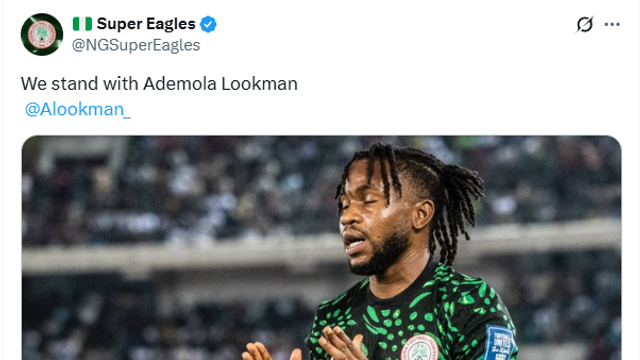This screenshot has height=360, width=640.
Task: Follow the @Alookman_ mention link
Action: 78,109
